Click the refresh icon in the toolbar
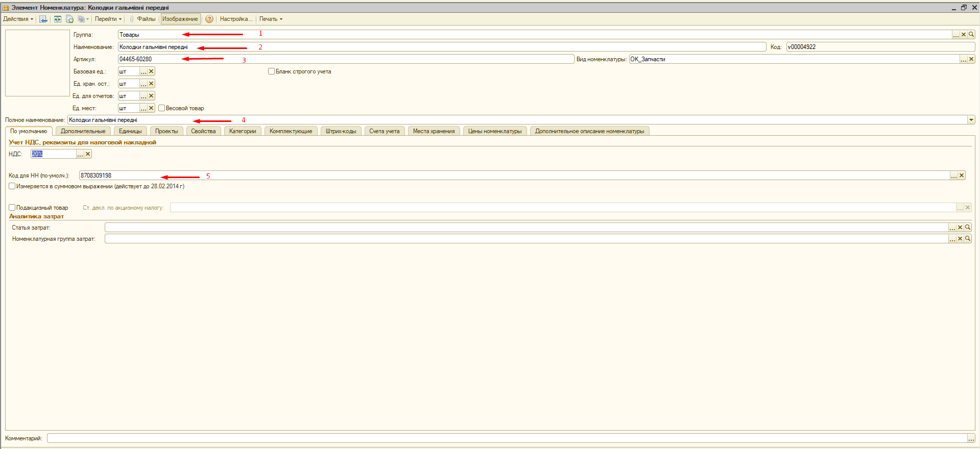This screenshot has width=980, height=449. coord(58,19)
